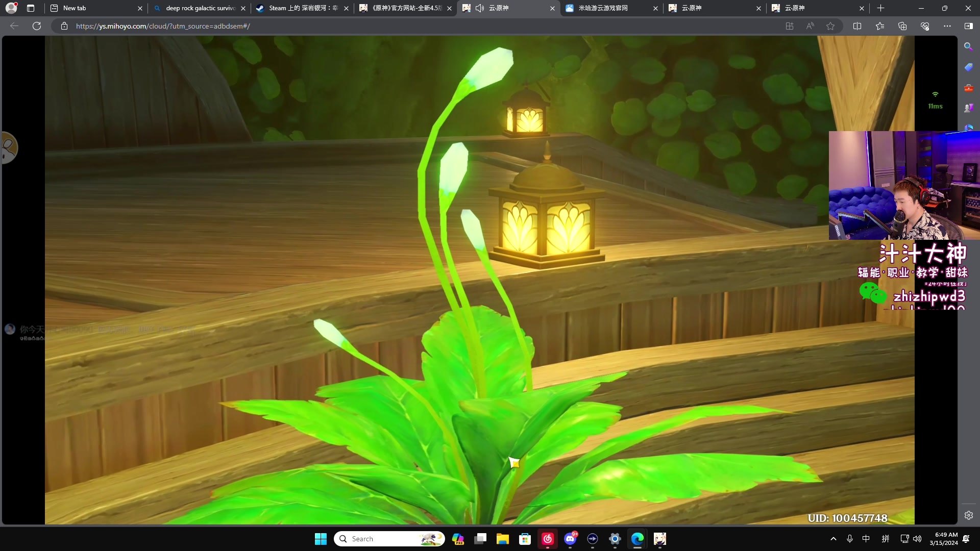Click the taskbar Search box
This screenshot has height=551, width=980.
click(x=389, y=539)
